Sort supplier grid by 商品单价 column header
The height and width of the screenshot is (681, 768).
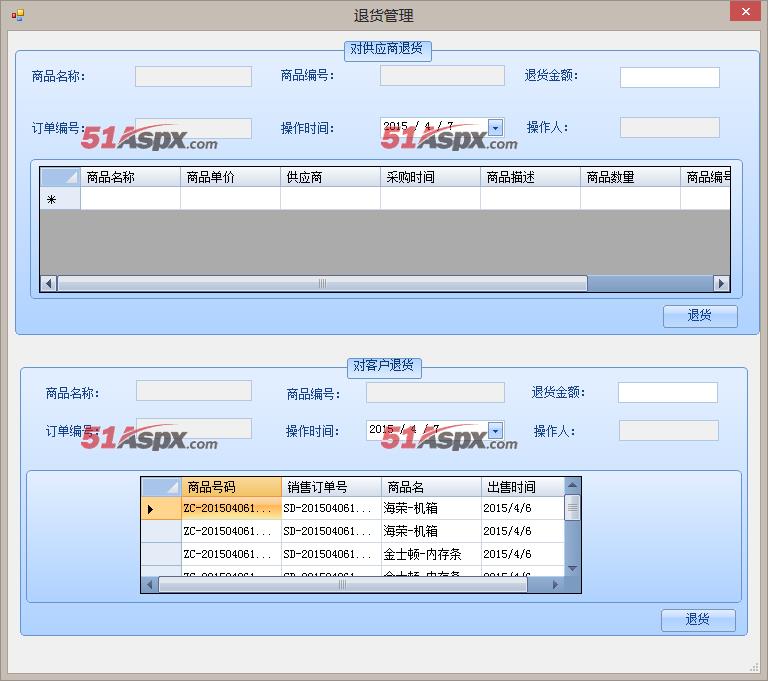coord(230,177)
